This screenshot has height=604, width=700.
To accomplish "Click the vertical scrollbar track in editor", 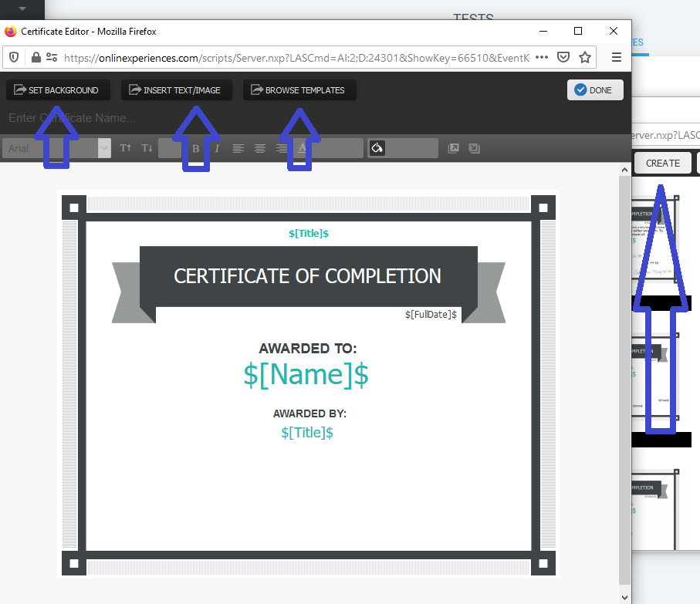I will 624,380.
